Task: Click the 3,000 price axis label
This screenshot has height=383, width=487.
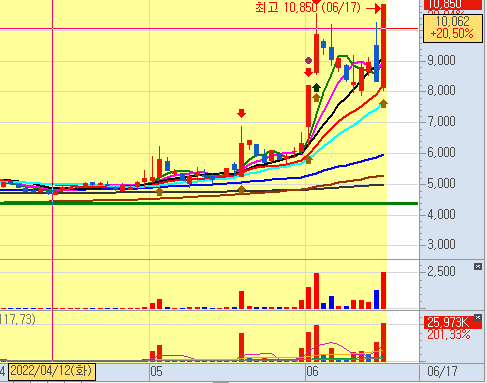Action: pyautogui.click(x=441, y=244)
